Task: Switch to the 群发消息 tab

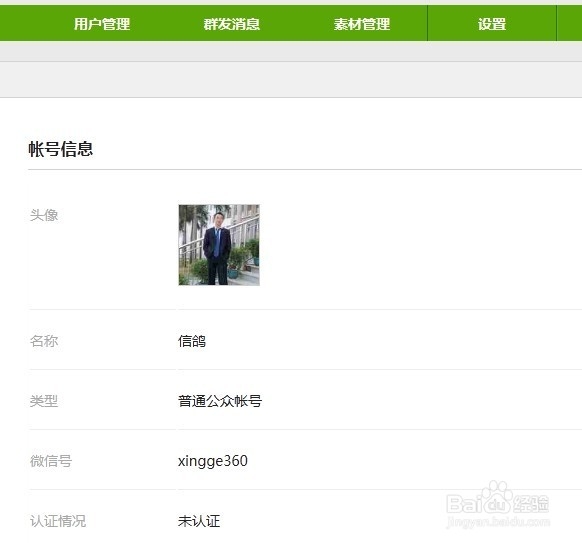Action: tap(232, 24)
